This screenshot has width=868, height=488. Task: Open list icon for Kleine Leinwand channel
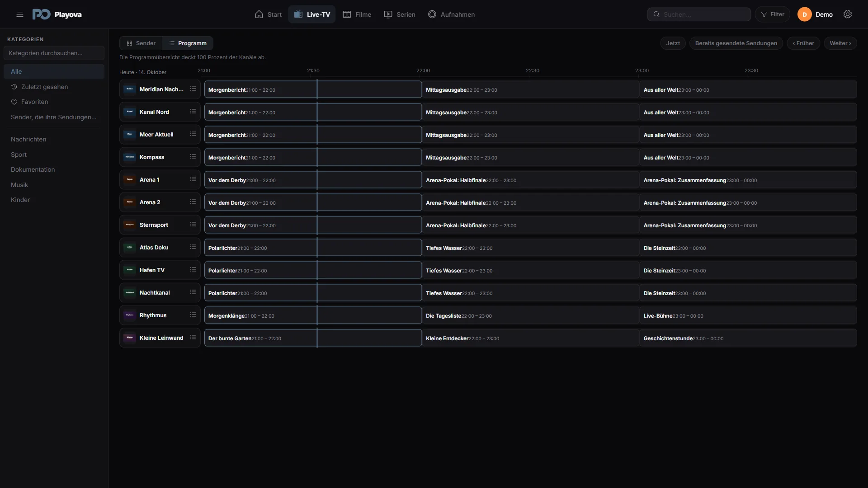[x=193, y=338]
